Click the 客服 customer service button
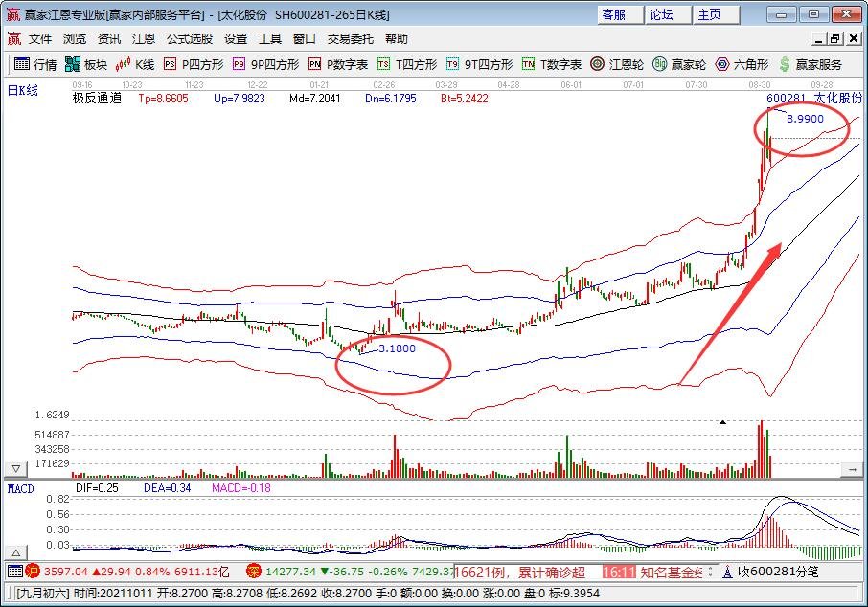The image size is (868, 607). (x=613, y=14)
